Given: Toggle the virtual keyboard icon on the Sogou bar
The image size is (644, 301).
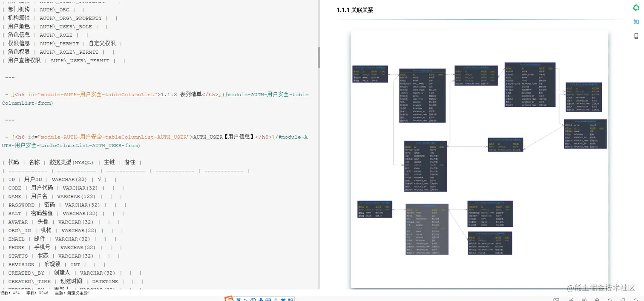Looking at the screenshot, I should (269, 299).
